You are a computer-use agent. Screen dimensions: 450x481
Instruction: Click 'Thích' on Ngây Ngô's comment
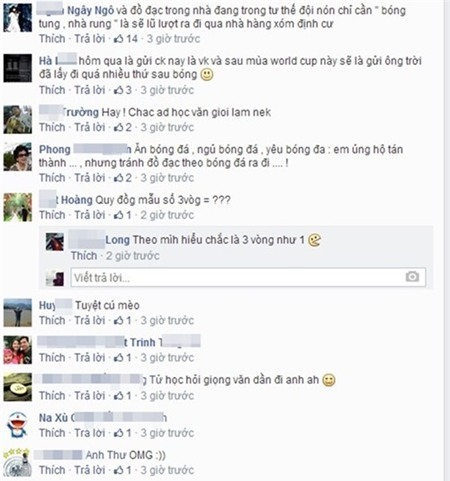(x=52, y=39)
